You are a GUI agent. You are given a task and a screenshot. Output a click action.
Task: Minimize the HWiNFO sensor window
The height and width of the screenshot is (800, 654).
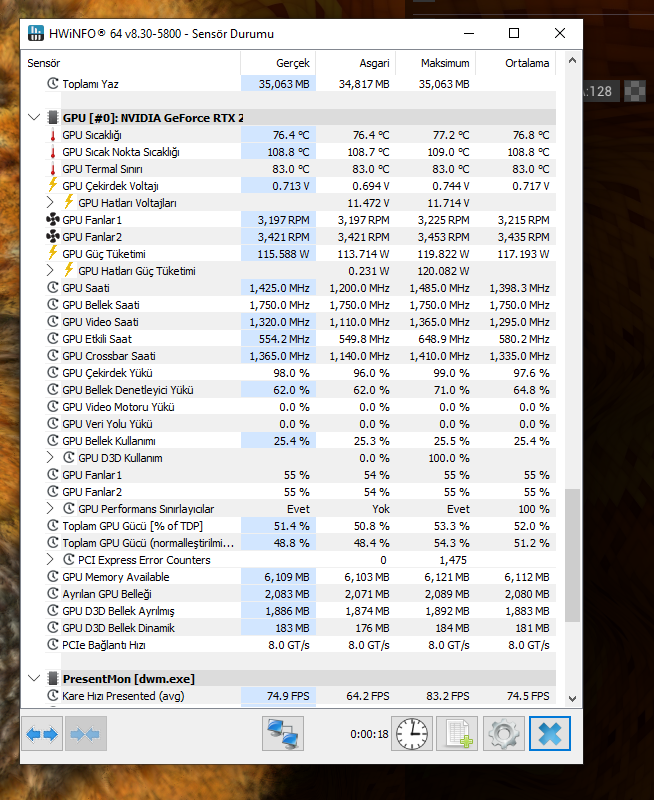click(x=469, y=33)
